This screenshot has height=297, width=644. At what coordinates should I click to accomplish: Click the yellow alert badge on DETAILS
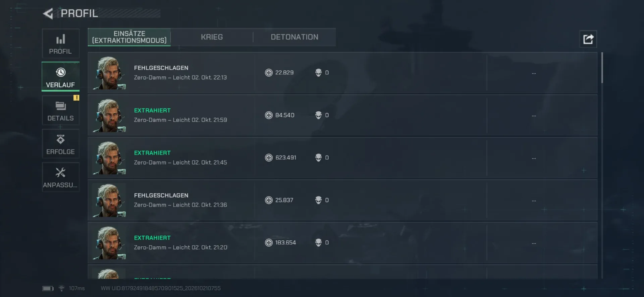click(76, 98)
